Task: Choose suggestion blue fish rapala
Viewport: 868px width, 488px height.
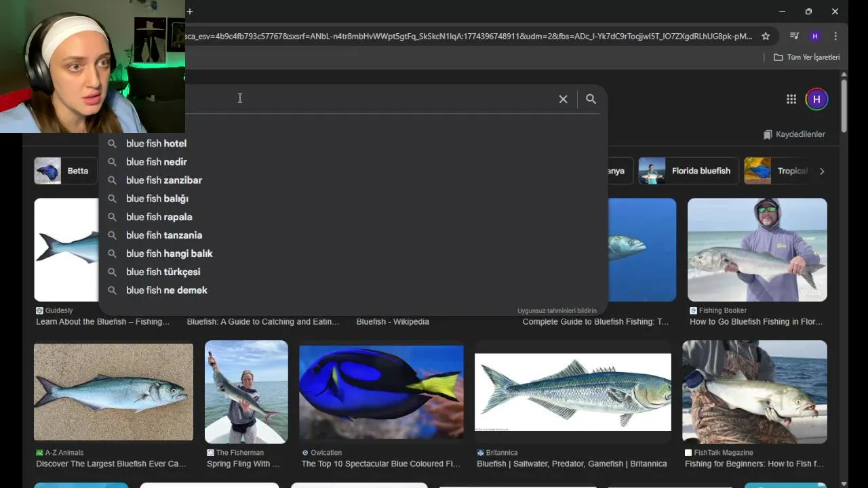Action: tap(353, 216)
